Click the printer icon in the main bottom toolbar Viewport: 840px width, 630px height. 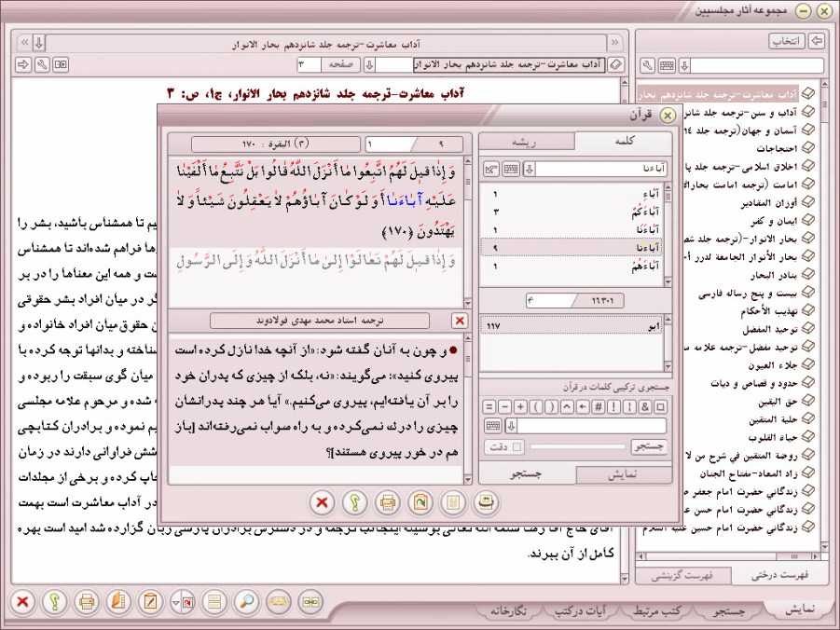pyautogui.click(x=87, y=602)
